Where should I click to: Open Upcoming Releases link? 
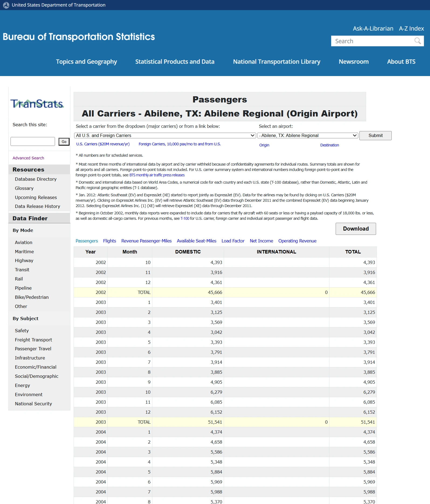point(36,197)
